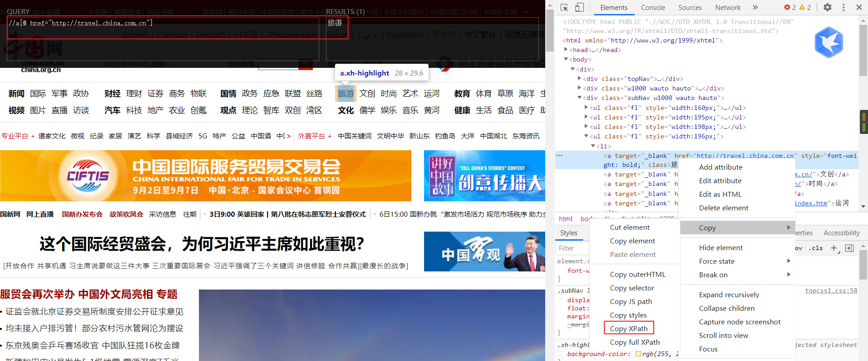Screen dimensions: 868x361
Task: Choose Capture node screenshot
Action: (x=740, y=322)
